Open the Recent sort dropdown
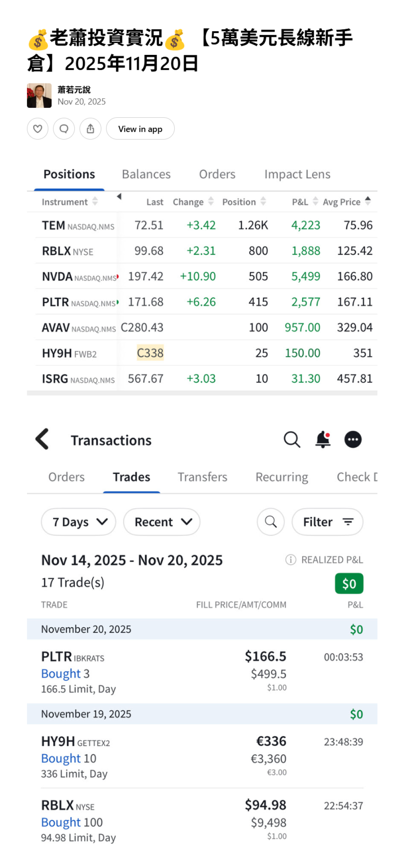 (x=162, y=522)
